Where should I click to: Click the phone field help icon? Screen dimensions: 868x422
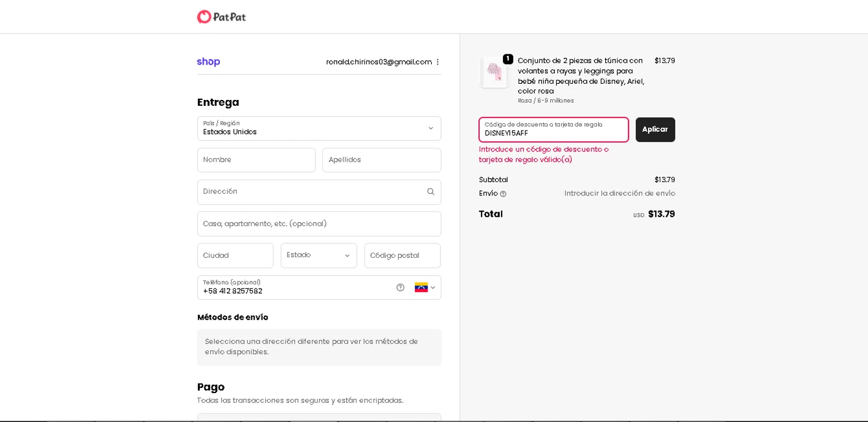point(400,287)
